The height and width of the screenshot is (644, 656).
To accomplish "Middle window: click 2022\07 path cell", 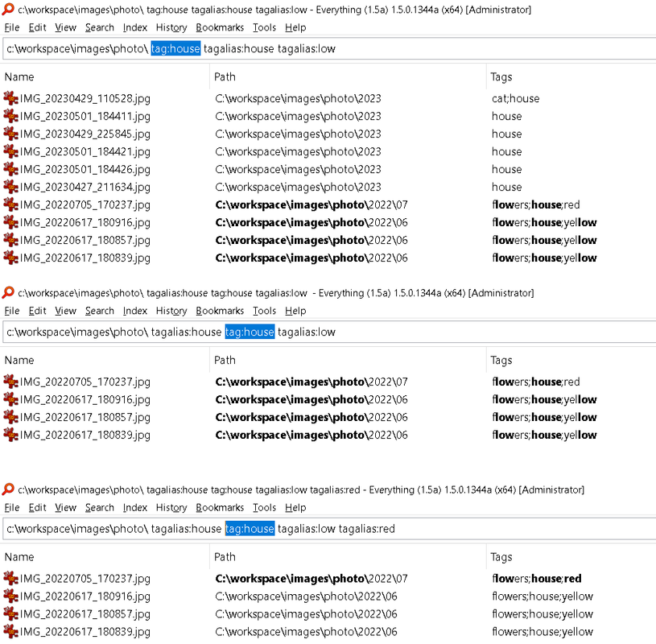I will click(x=311, y=382).
